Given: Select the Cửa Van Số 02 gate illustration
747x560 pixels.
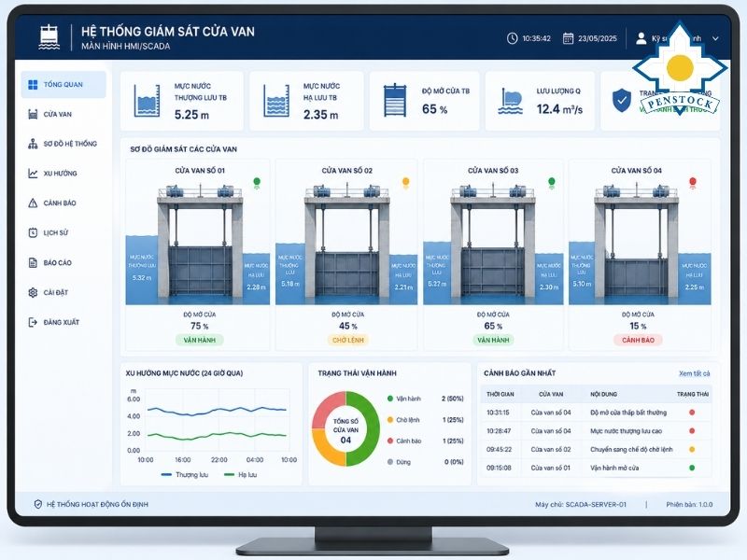Looking at the screenshot, I should [346, 244].
